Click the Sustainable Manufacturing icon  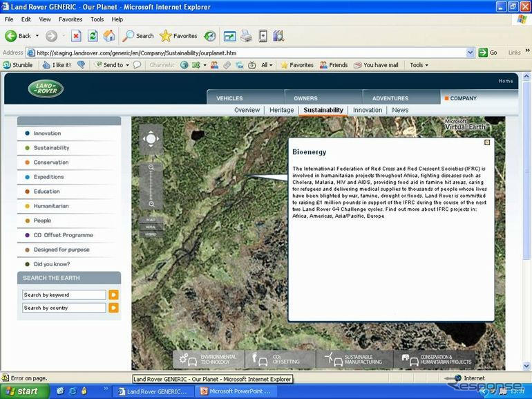point(333,360)
